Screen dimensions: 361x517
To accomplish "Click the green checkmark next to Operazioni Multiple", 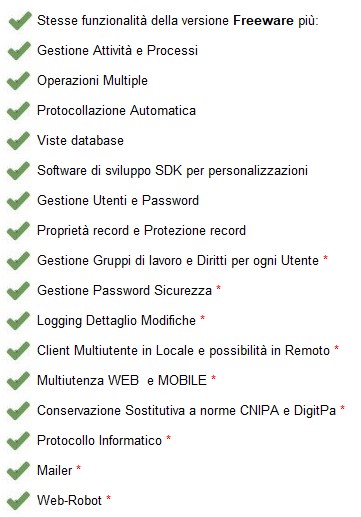I will [19, 81].
